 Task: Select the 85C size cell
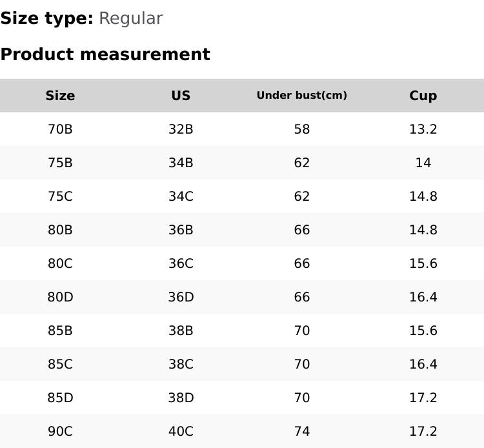click(x=60, y=364)
